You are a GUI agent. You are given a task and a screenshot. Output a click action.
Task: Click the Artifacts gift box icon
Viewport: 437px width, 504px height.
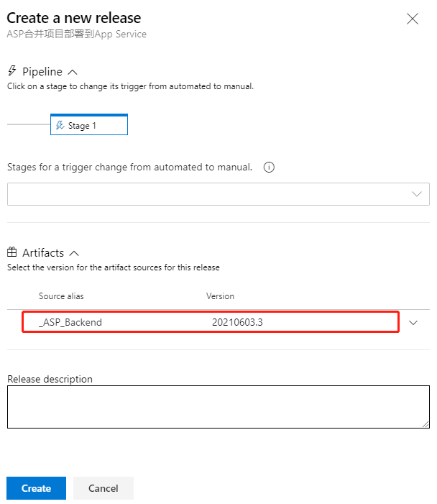click(12, 252)
